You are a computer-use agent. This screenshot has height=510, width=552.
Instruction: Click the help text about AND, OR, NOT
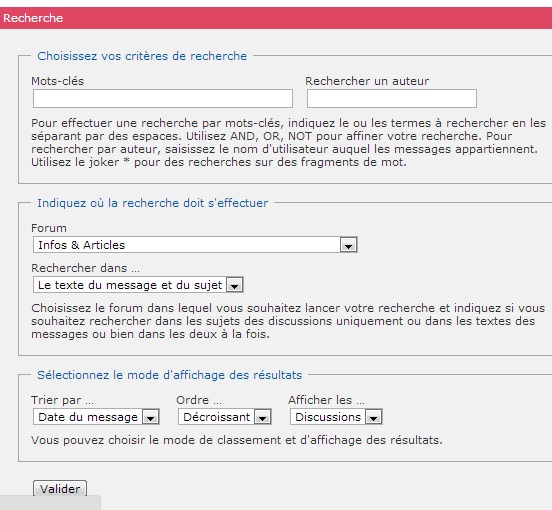pos(288,143)
